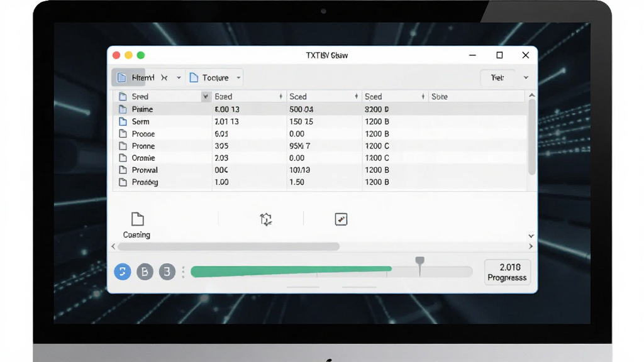Open the Coaning document icon
The width and height of the screenshot is (644, 362).
click(137, 219)
